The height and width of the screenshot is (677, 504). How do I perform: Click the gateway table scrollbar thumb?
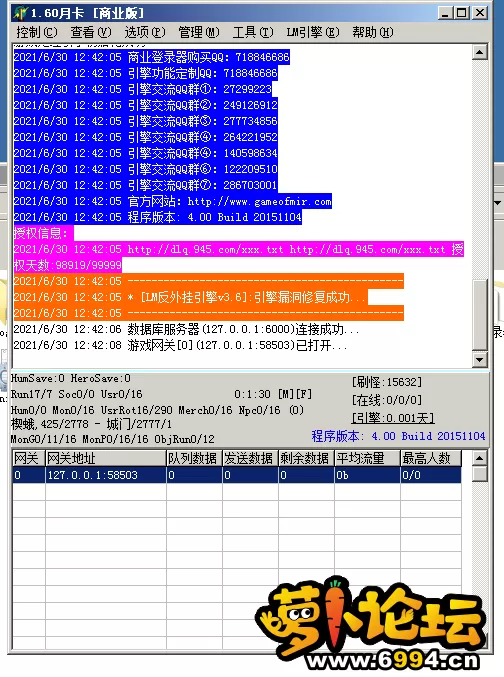click(x=479, y=474)
